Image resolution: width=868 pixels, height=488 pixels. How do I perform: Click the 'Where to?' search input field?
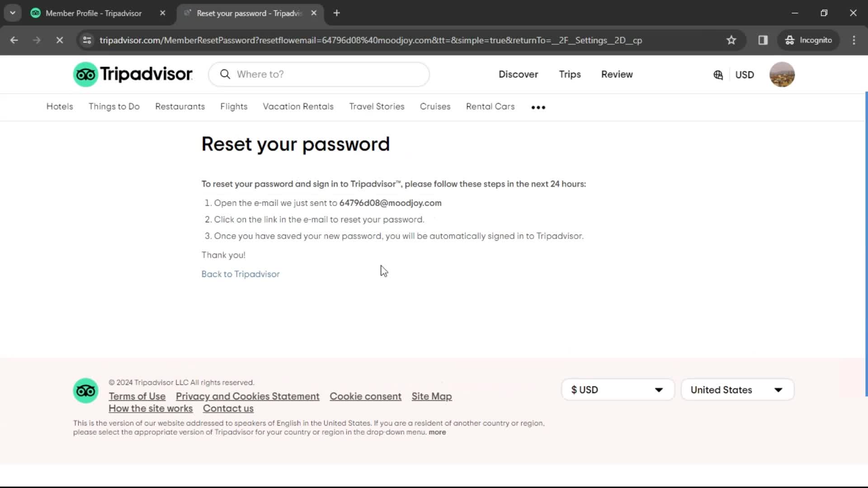[320, 74]
